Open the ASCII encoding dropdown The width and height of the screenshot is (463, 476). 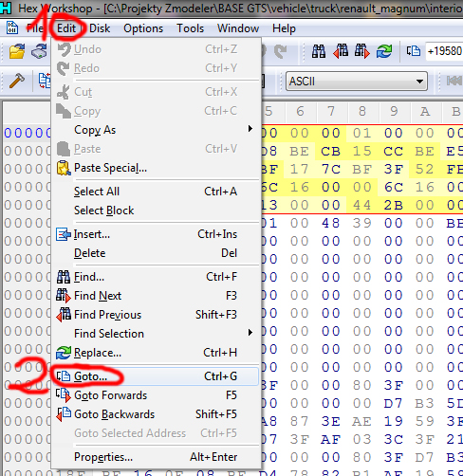pos(357,82)
